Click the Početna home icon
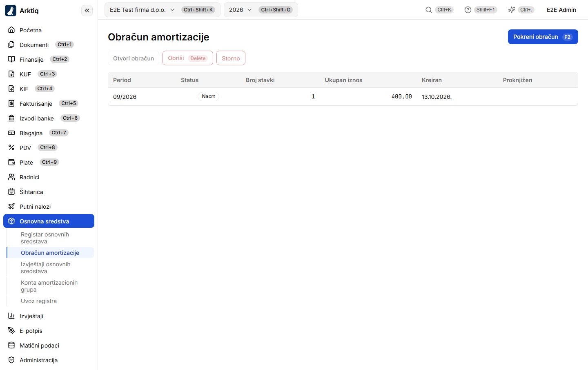Viewport: 588px width, 370px height. [11, 30]
